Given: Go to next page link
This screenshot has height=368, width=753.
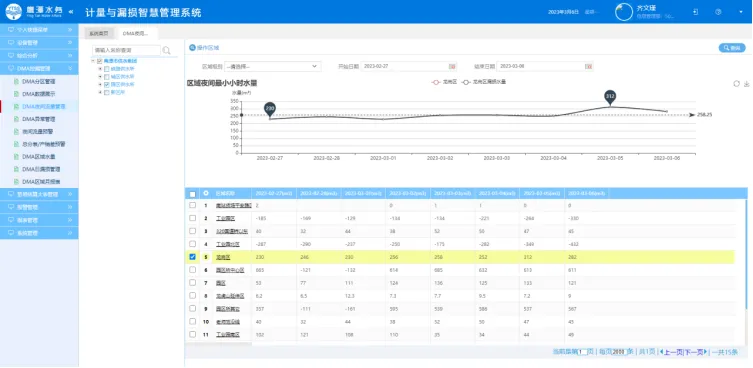Looking at the screenshot, I should pos(695,352).
